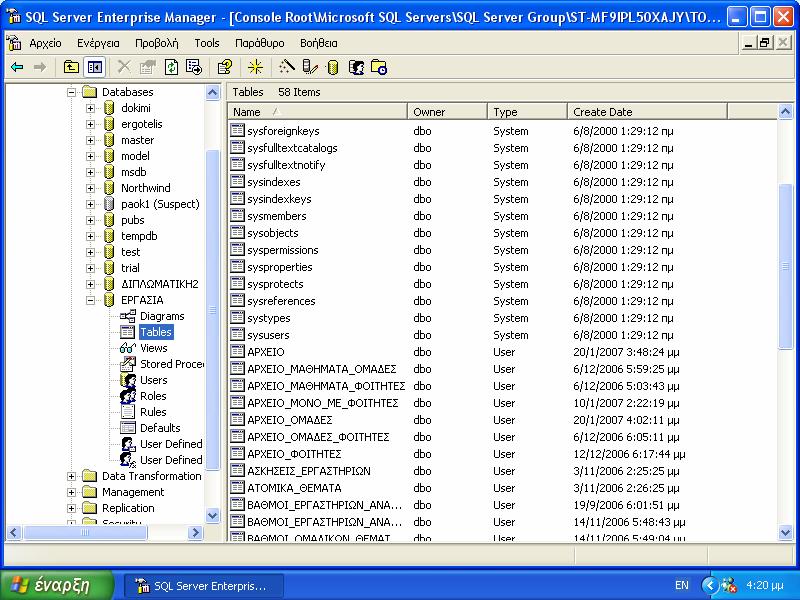Screen dimensions: 800x600
Task: Click the ΑΤΟΜΙΚΑ_ΘΕΜΑΤΑ table icon
Action: [x=237, y=488]
